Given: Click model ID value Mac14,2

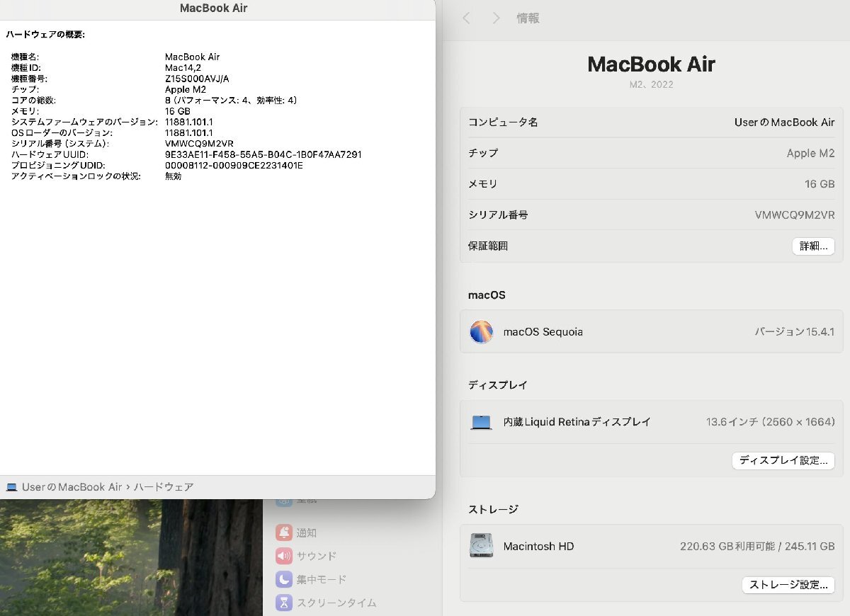Looking at the screenshot, I should [183, 67].
